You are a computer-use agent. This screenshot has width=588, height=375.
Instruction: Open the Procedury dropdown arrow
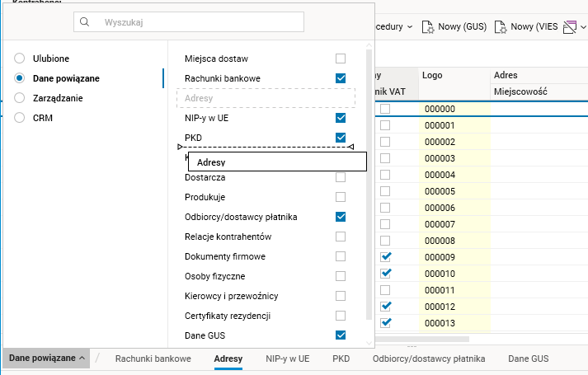[410, 27]
